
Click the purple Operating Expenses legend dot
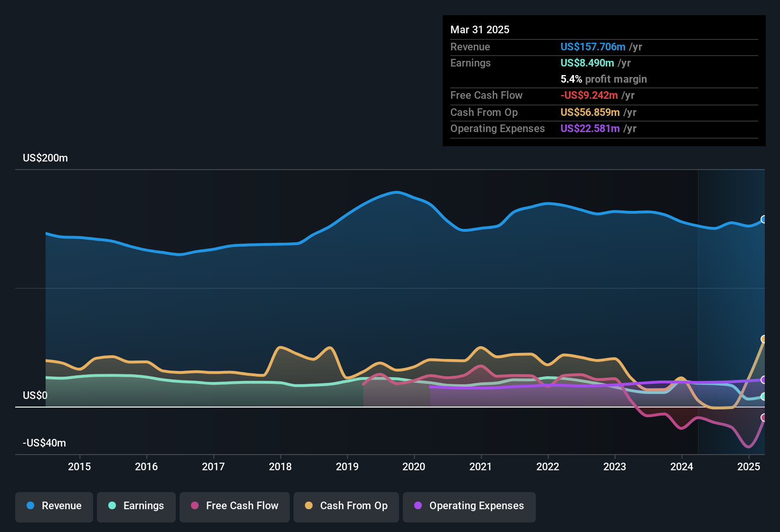point(418,506)
